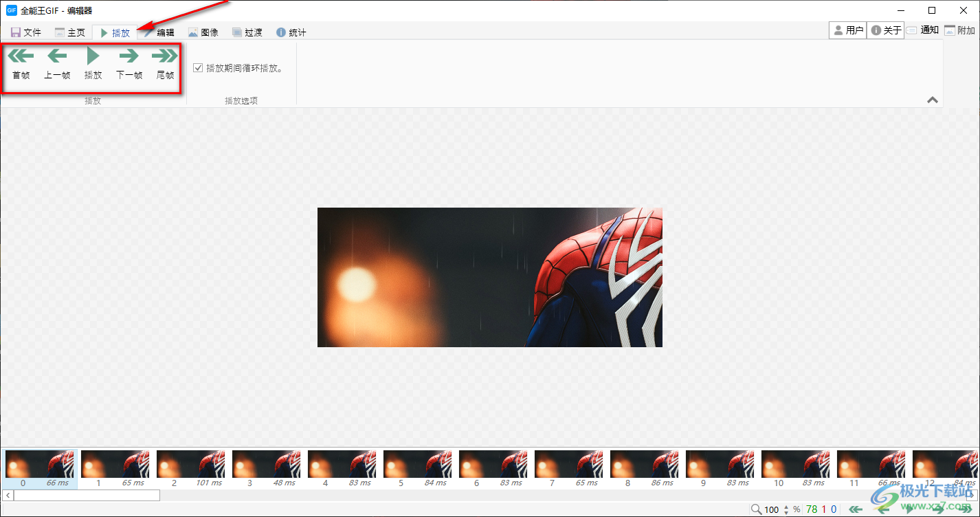The height and width of the screenshot is (517, 980).
Task: Click the frame strip horizontal scrollbar thumb
Action: pyautogui.click(x=87, y=495)
